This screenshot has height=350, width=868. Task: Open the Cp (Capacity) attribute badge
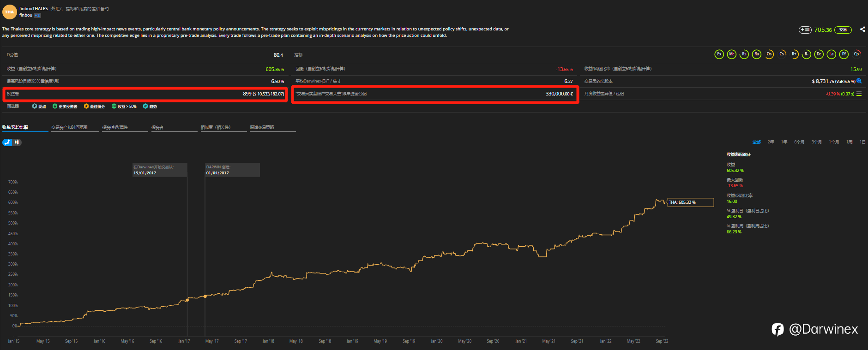pyautogui.click(x=856, y=54)
